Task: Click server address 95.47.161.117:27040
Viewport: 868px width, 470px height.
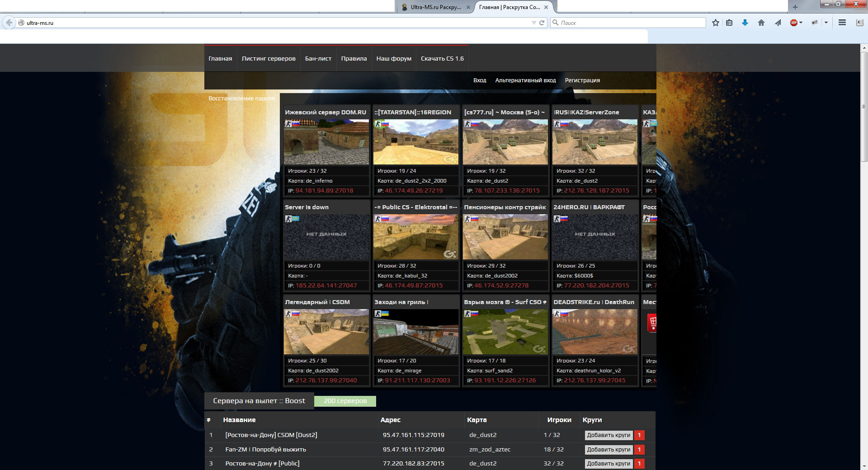Action: tap(413, 450)
